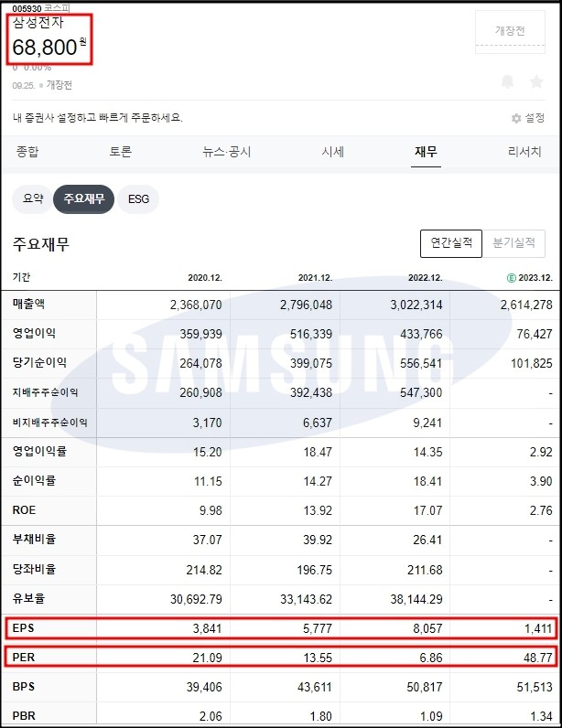
Task: Select the 주요재무 pill button
Action: [x=83, y=198]
